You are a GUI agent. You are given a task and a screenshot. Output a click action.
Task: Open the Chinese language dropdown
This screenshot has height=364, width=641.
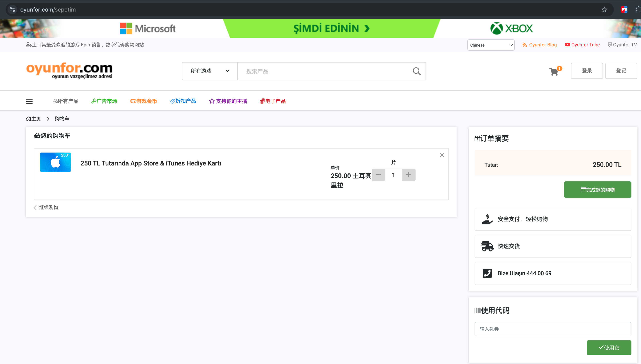click(x=491, y=45)
